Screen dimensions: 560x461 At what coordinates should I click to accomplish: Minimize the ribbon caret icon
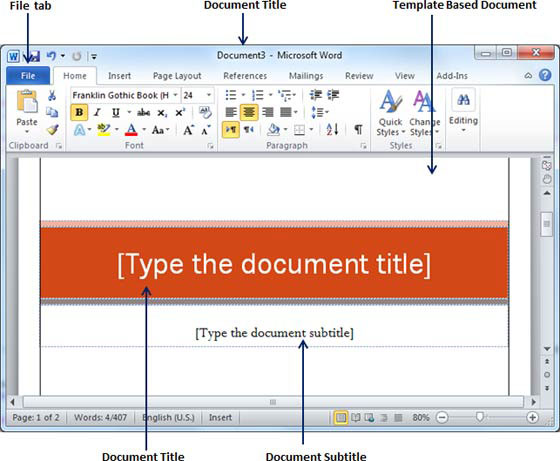point(528,75)
